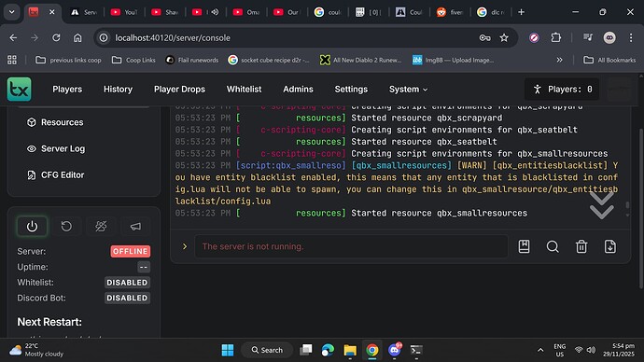Open the terminal from the taskbar

(416, 350)
